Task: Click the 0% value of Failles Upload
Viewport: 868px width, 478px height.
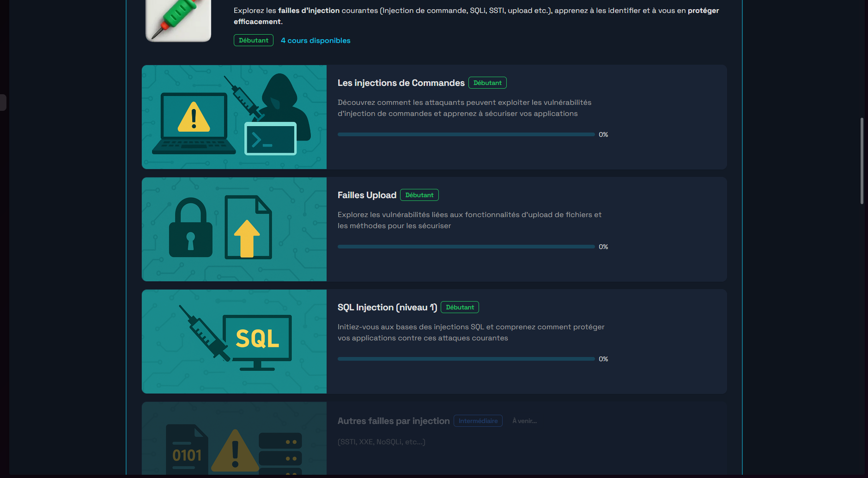Action: click(603, 247)
